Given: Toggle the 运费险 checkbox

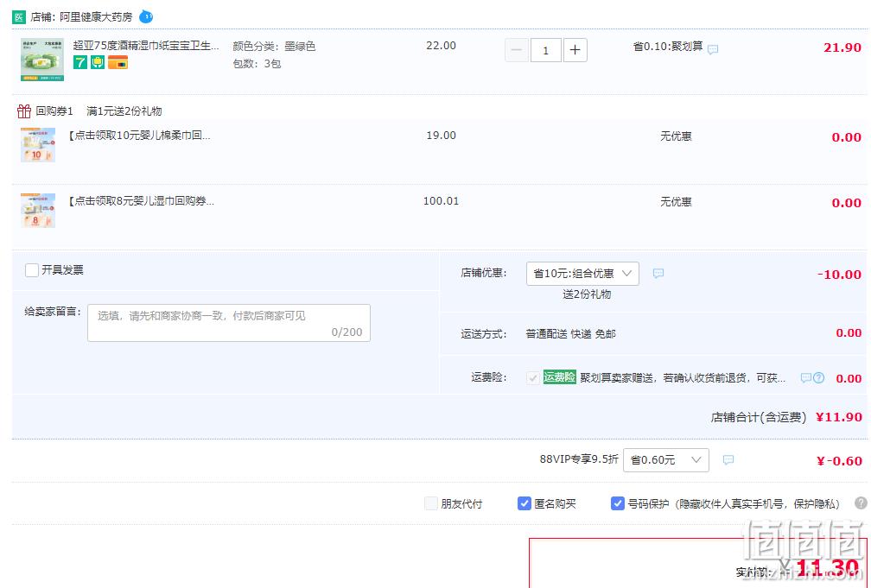Looking at the screenshot, I should pos(532,378).
